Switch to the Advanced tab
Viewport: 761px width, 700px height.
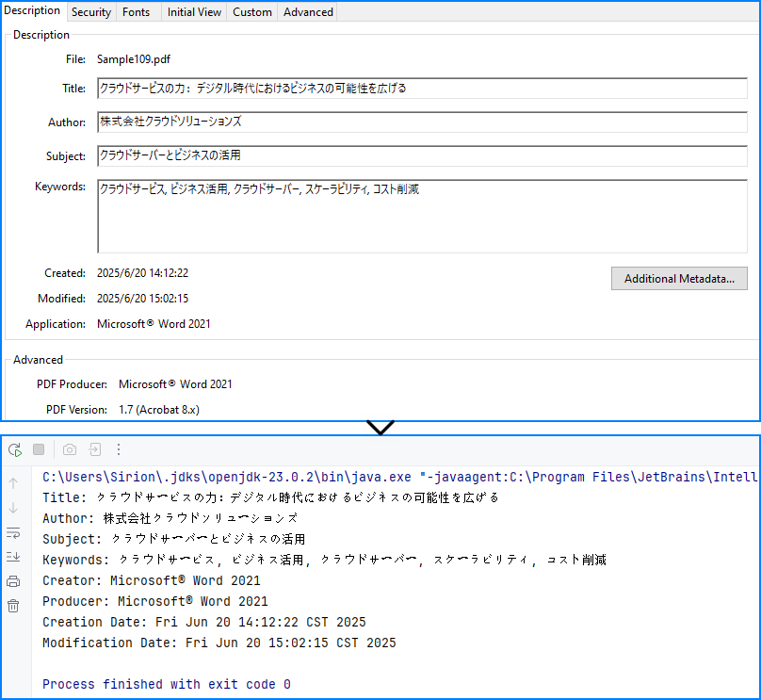pos(307,11)
